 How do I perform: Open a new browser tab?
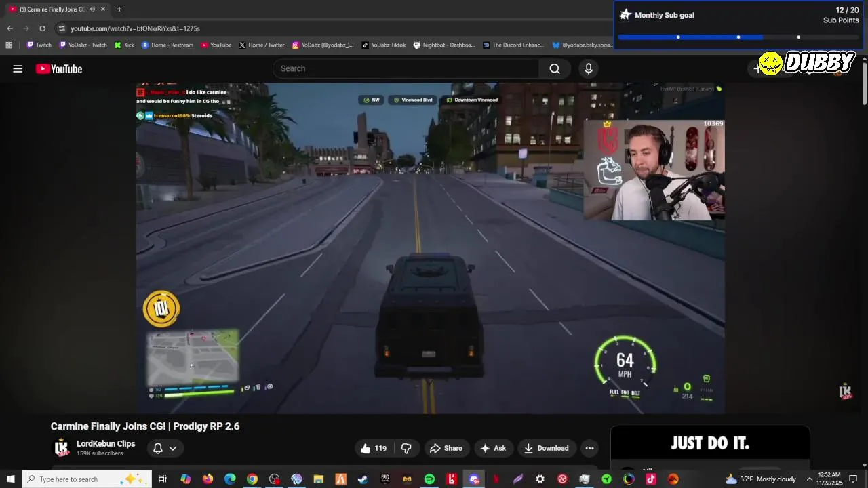[119, 9]
